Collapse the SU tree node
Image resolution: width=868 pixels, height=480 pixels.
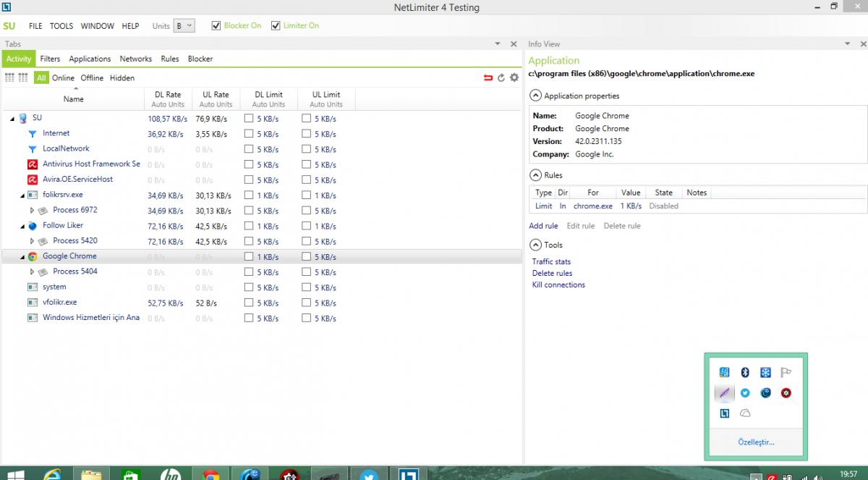pos(12,119)
